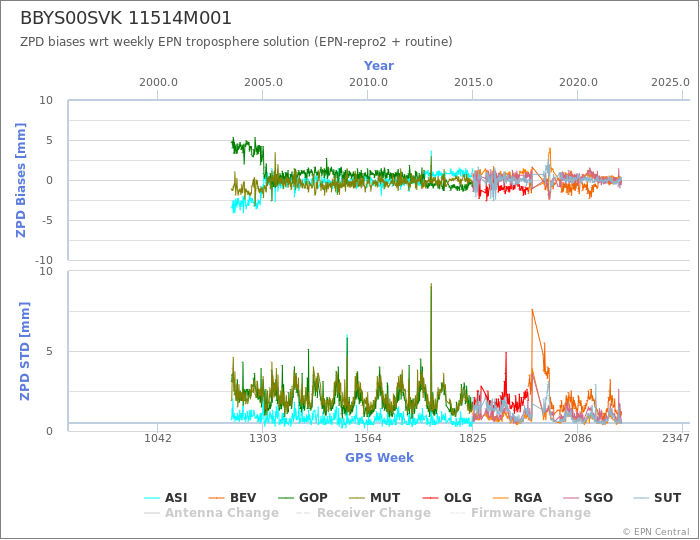
Task: Click the 2015.0 year tick label
Action: click(x=473, y=83)
